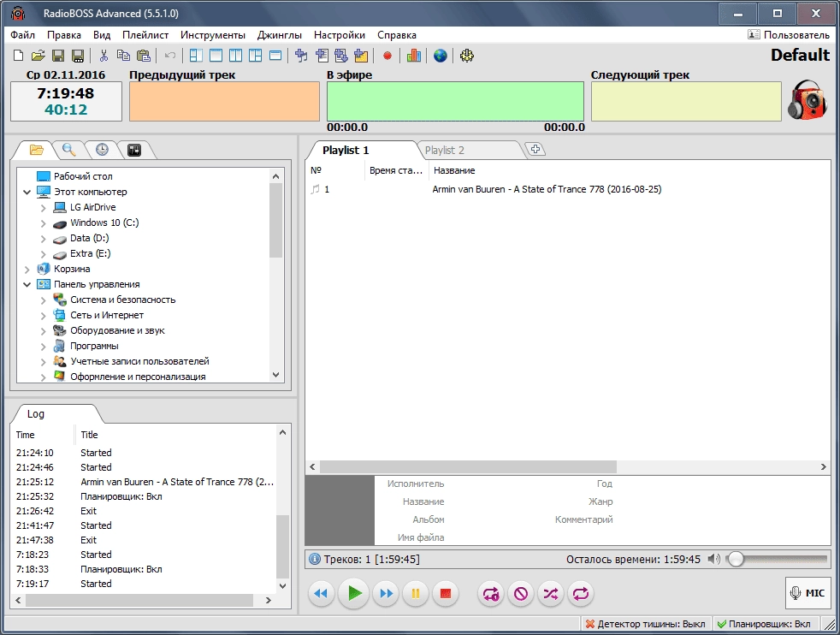Go to the previous track

tap(321, 594)
